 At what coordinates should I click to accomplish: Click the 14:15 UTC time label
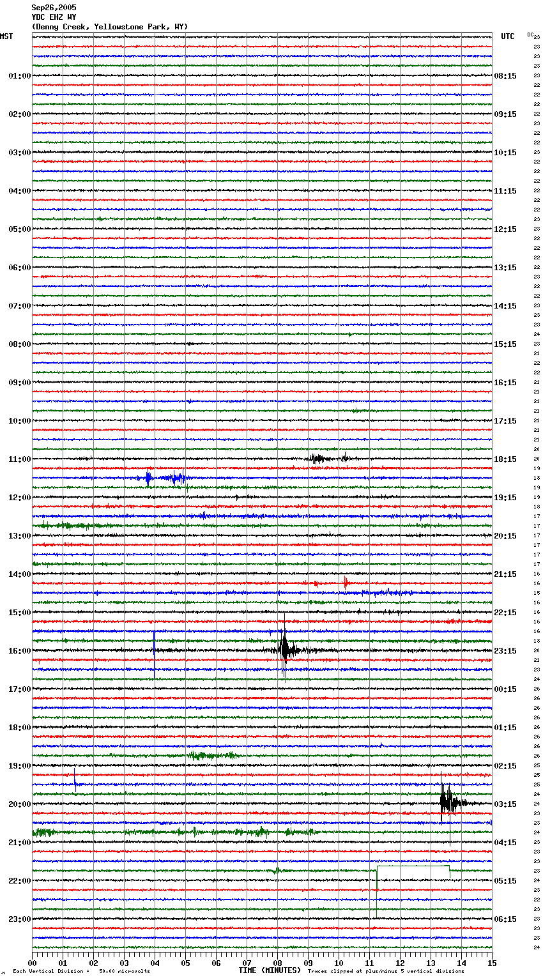click(505, 306)
